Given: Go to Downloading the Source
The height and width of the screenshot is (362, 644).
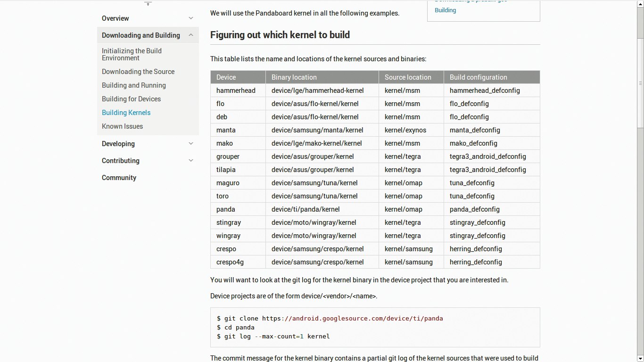Looking at the screenshot, I should tap(138, 72).
